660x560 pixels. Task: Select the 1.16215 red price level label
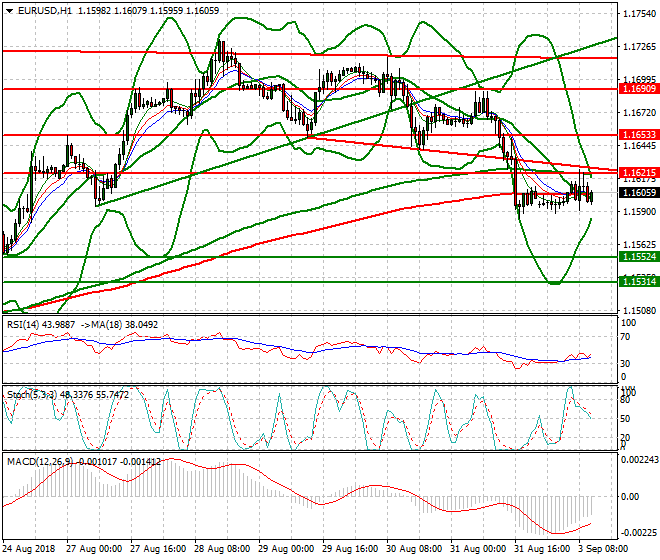[639, 172]
